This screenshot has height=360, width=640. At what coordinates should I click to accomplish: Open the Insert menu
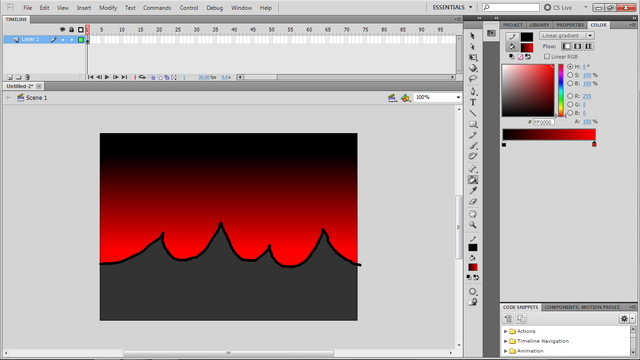(x=84, y=8)
